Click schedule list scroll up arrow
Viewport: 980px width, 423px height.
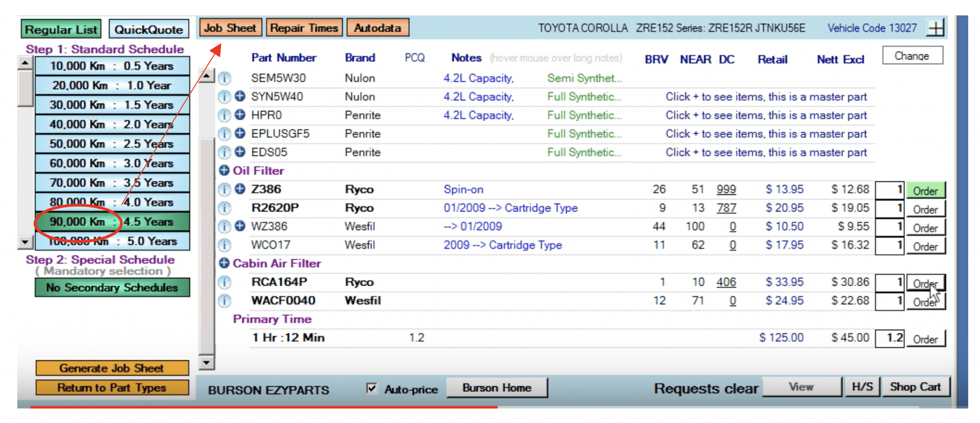25,63
